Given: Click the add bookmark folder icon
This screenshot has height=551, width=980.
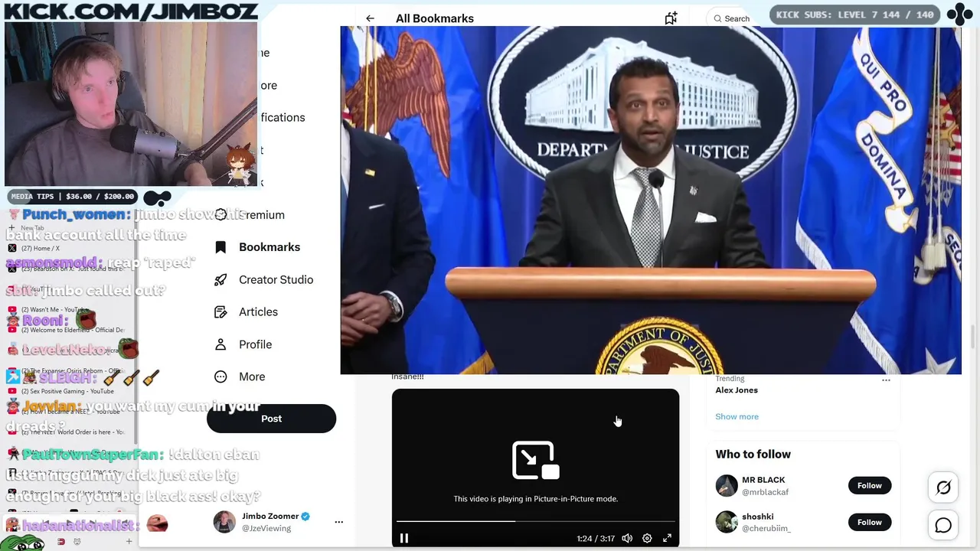Looking at the screenshot, I should [x=671, y=18].
